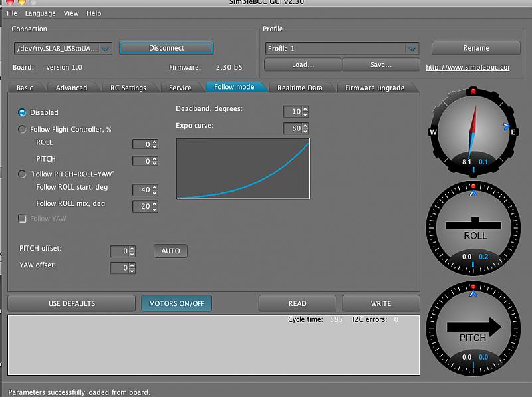532x397 pixels.
Task: Toggle the MOTORS ON/OFF button
Action: [x=176, y=303]
